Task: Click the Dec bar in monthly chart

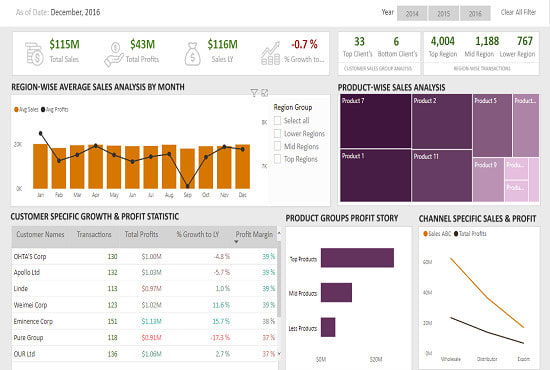Action: click(x=242, y=167)
